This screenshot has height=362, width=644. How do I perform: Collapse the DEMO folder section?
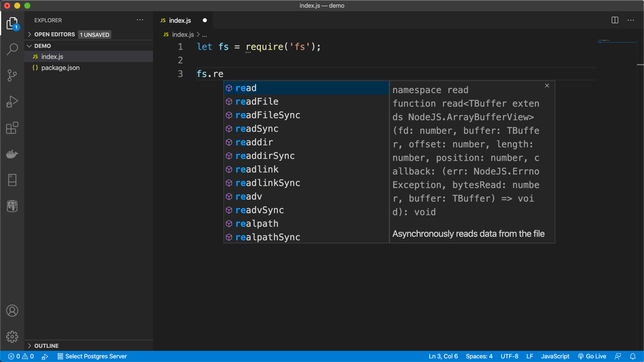tap(89, 46)
